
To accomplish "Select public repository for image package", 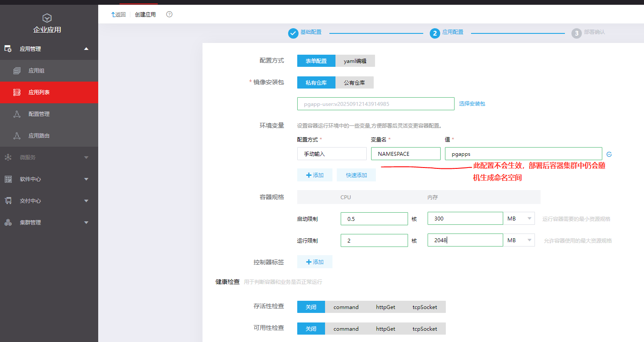I will click(x=354, y=82).
